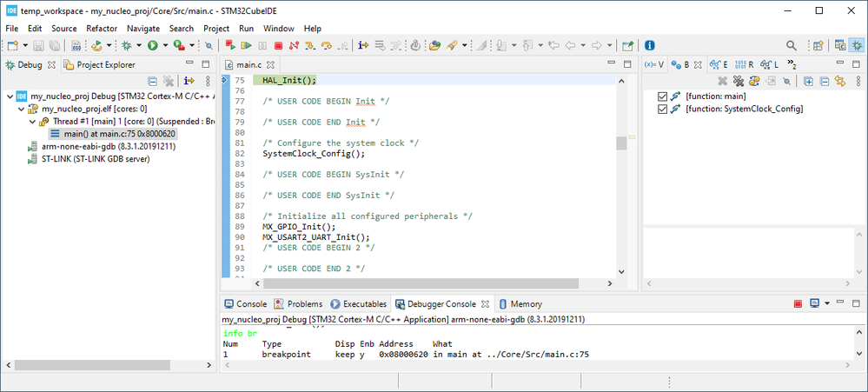Select ST-LINK (ST-LINK GDB server) entry
The width and height of the screenshot is (868, 392).
click(x=89, y=159)
